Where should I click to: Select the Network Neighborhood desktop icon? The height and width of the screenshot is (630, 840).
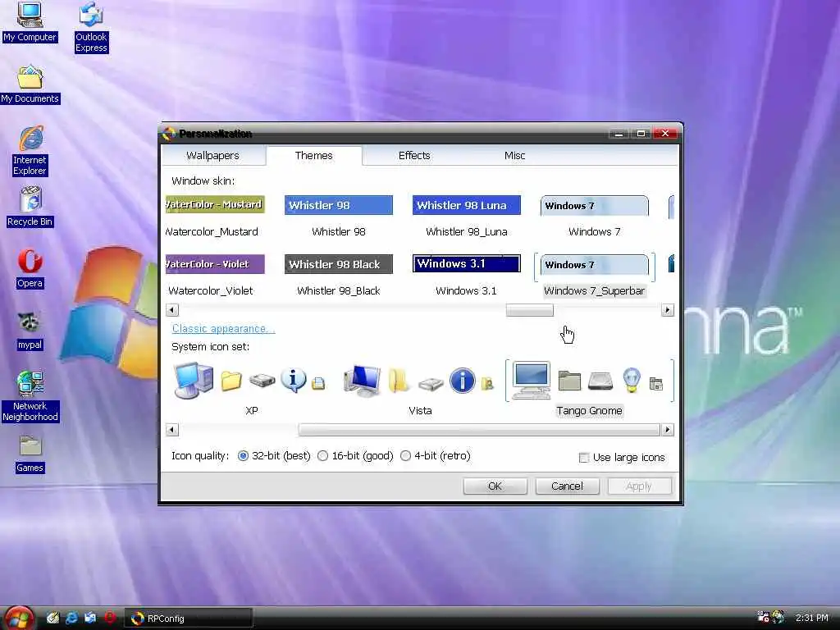point(30,396)
